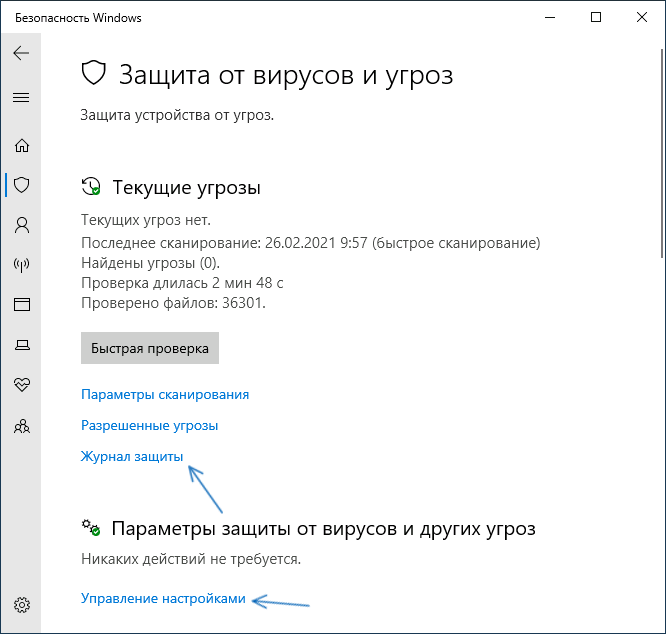
Task: Click the shield icon beside page title
Action: point(93,73)
